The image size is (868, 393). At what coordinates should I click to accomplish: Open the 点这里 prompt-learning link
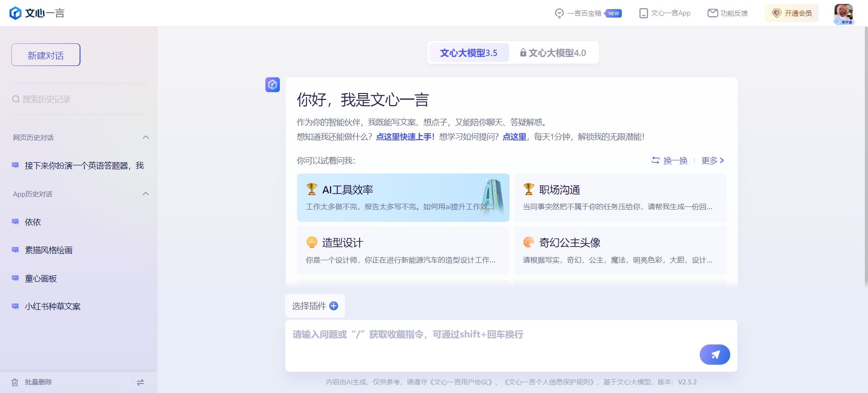[x=514, y=136]
